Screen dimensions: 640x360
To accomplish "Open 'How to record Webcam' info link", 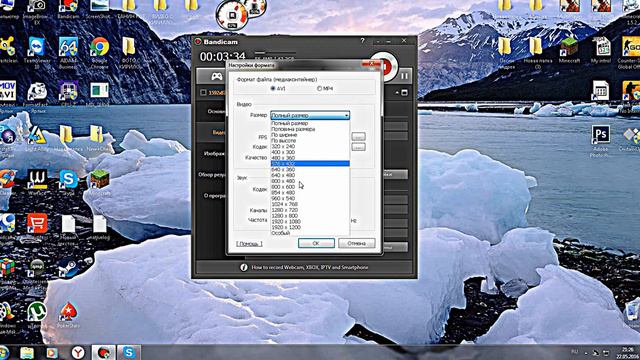I will [310, 267].
